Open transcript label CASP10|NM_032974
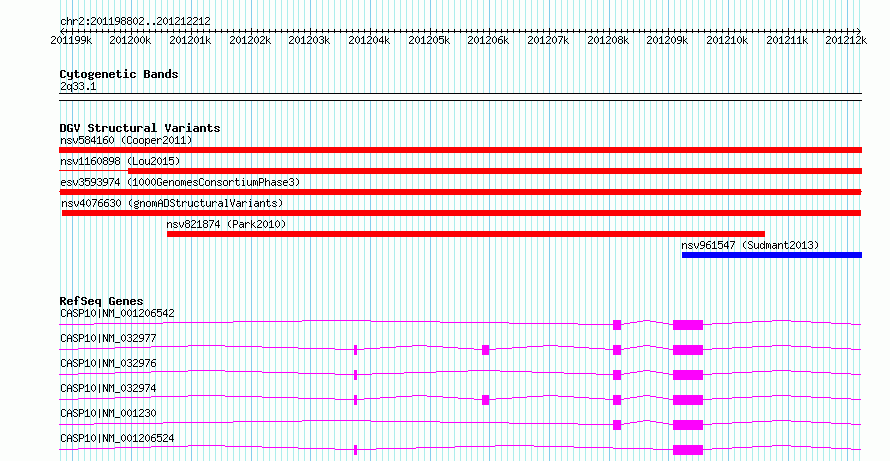 click(x=108, y=388)
